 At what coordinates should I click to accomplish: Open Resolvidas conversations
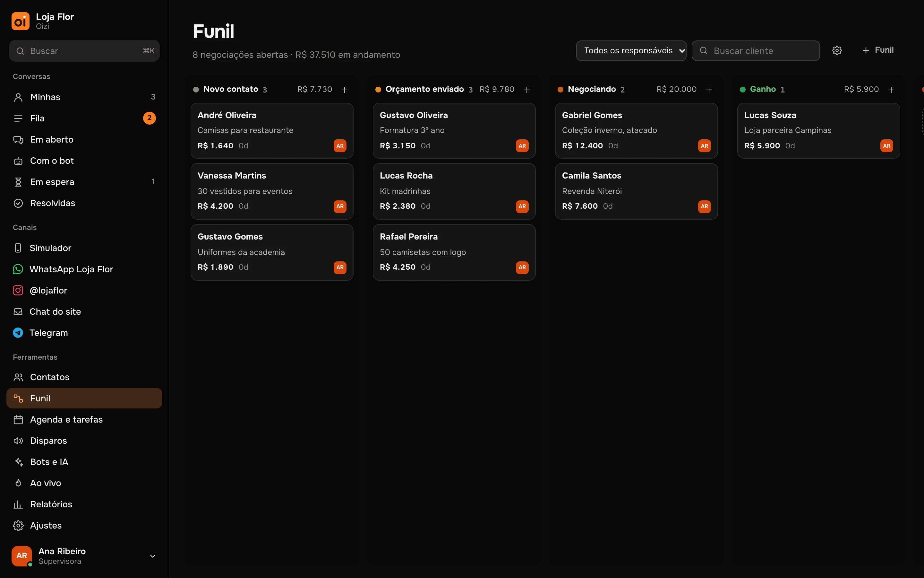(84, 203)
